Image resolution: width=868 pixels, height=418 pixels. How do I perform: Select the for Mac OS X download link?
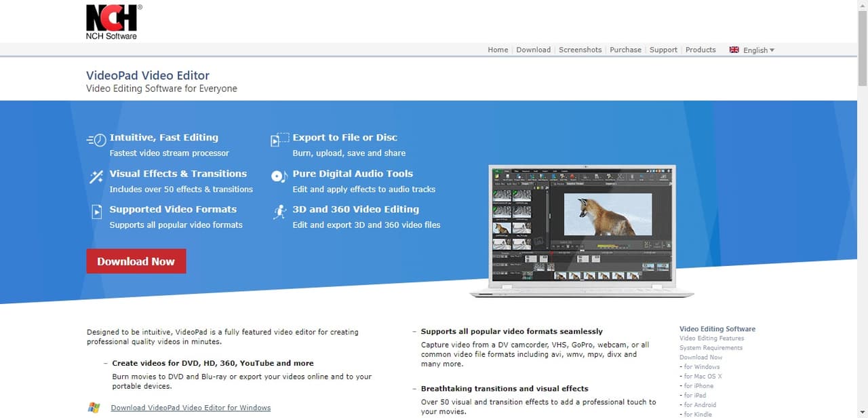click(x=703, y=377)
